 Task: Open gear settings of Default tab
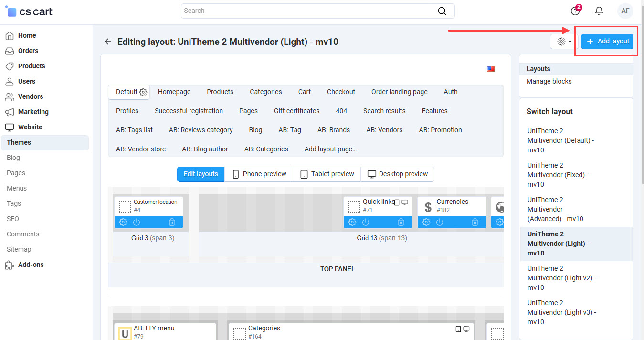tap(143, 92)
